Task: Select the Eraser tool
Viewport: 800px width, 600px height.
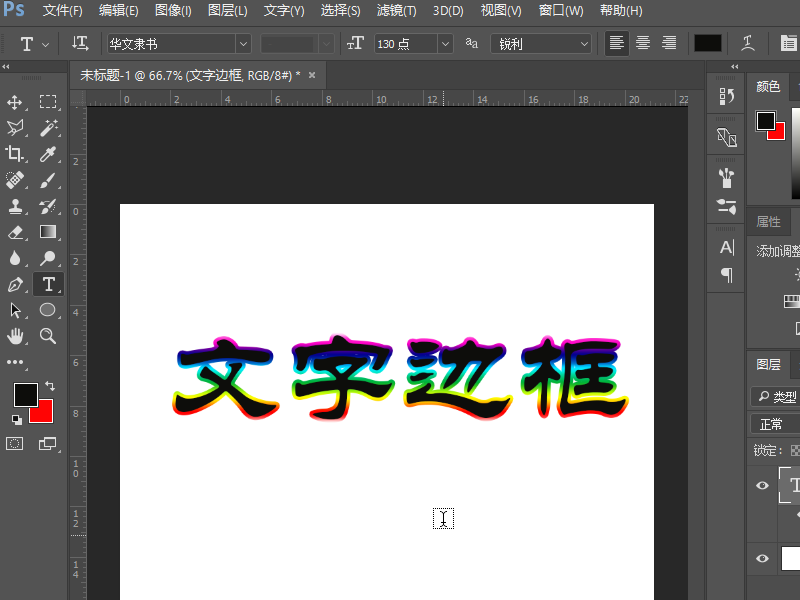Action: (16, 232)
